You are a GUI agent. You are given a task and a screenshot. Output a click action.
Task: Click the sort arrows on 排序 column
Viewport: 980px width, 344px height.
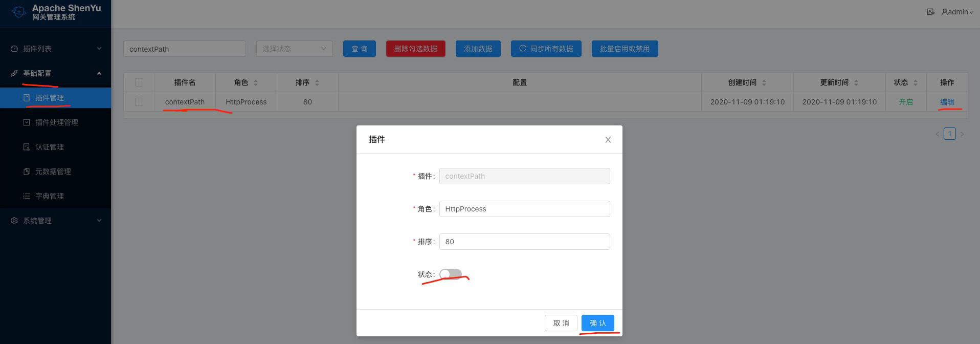click(317, 82)
